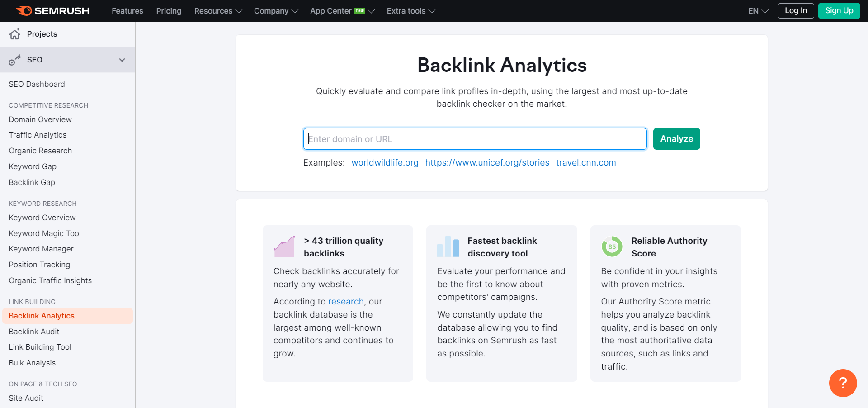Screen dimensions: 868x408
Task: Open Position Tracking
Action: 39,265
